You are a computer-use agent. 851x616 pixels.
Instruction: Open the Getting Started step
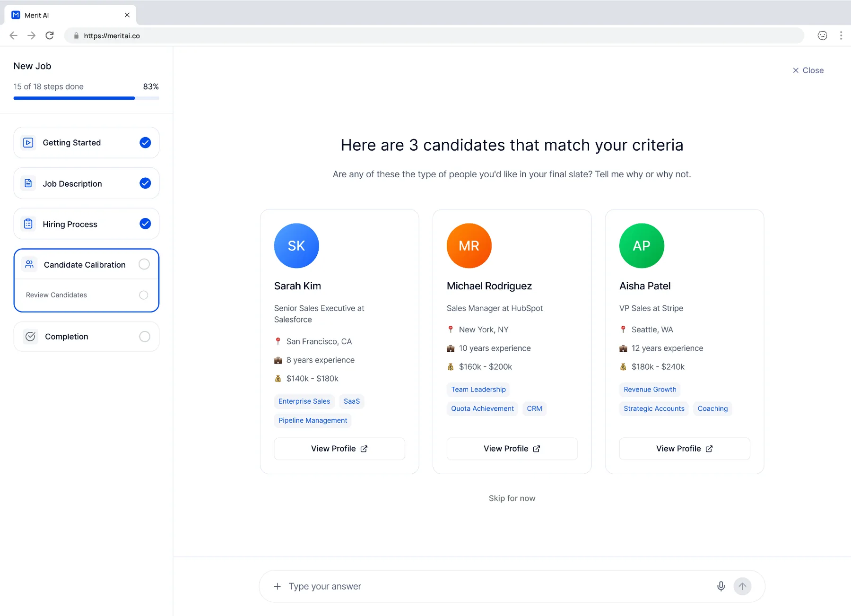(x=87, y=142)
